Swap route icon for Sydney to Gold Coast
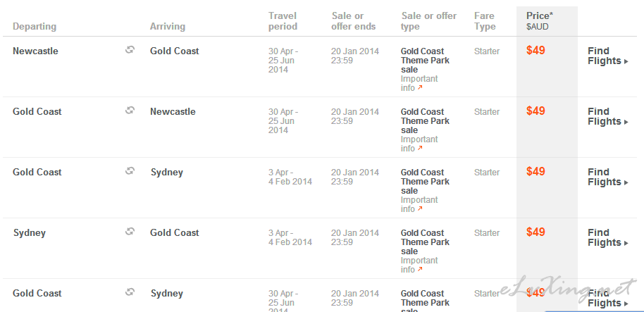Viewport: 644px width, 312px height. click(130, 232)
